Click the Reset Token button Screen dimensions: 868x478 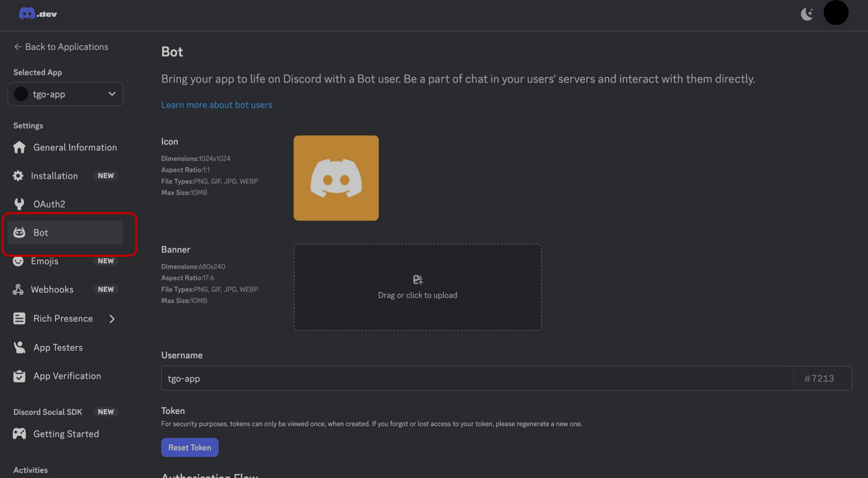190,447
